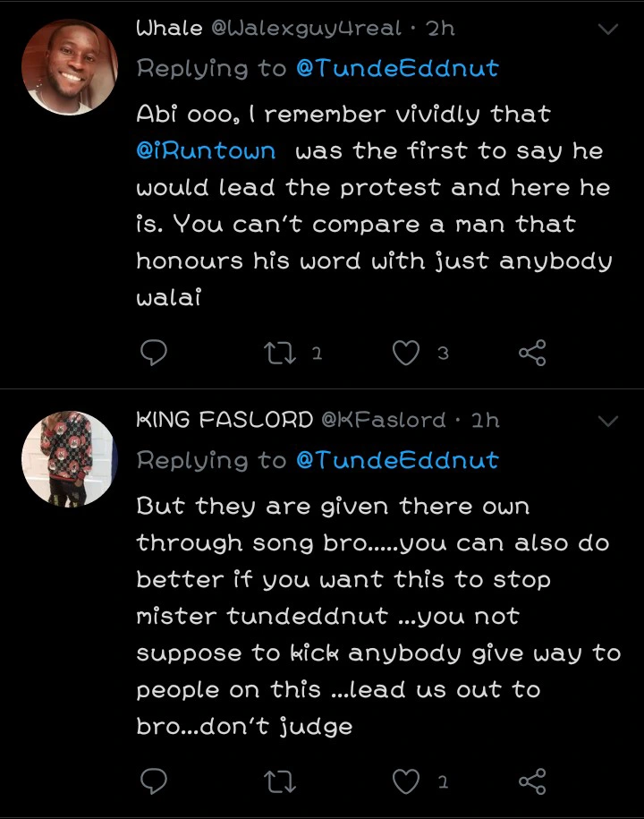View KING FASLORD's profile picture

(70, 459)
